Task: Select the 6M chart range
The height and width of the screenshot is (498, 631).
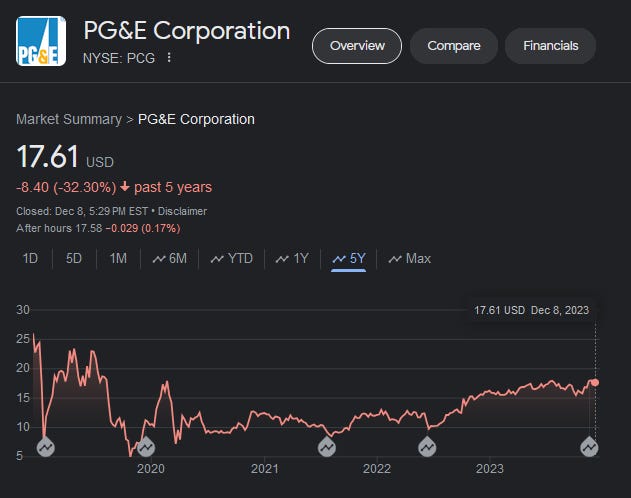Action: (169, 259)
